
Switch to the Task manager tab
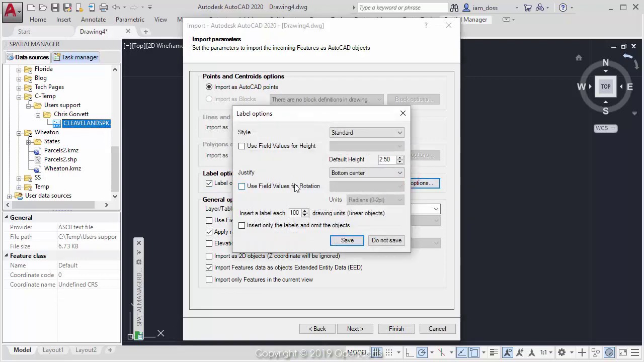tap(76, 57)
